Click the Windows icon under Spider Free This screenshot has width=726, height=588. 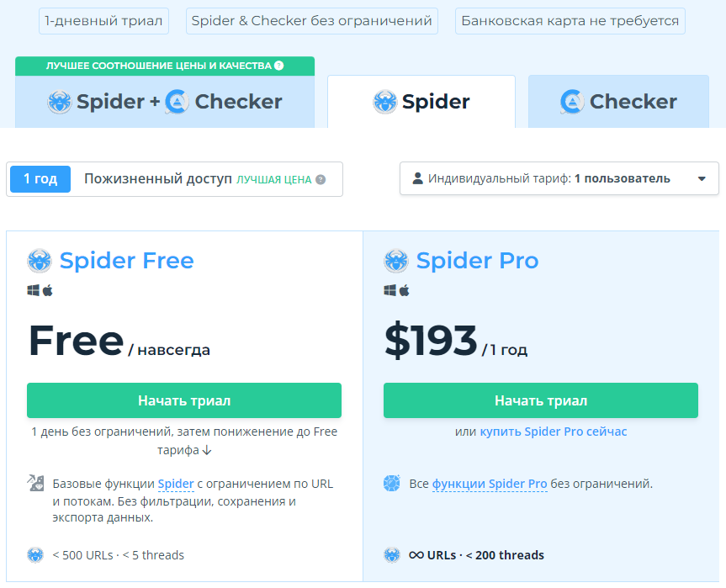tap(34, 290)
